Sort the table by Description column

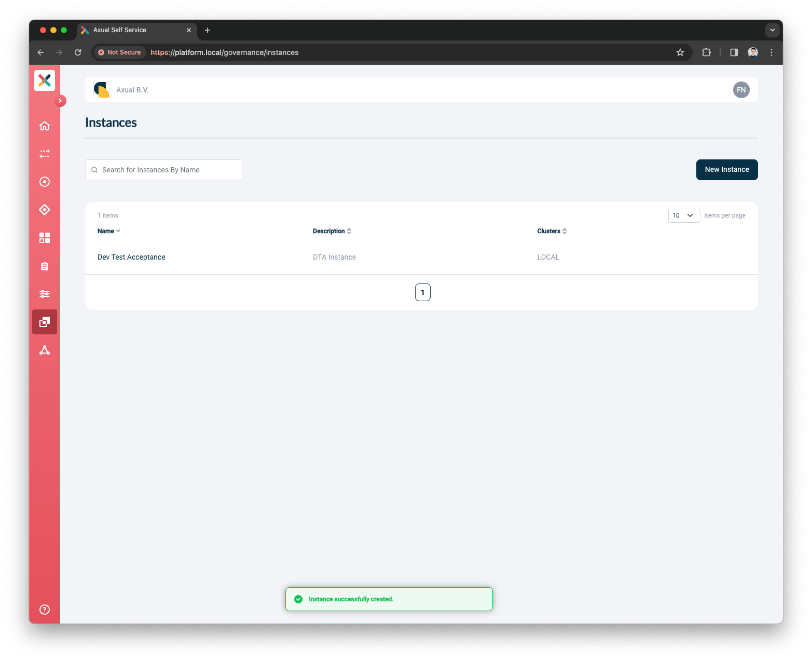point(332,231)
